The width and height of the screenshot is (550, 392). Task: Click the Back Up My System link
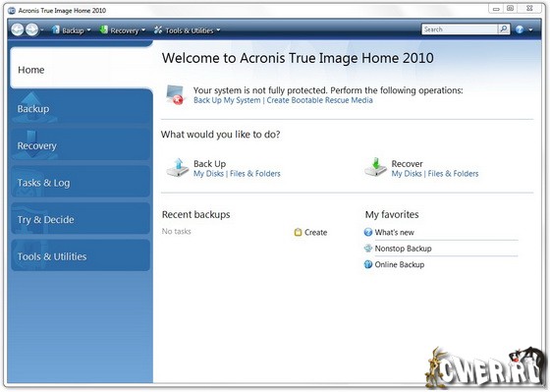227,100
